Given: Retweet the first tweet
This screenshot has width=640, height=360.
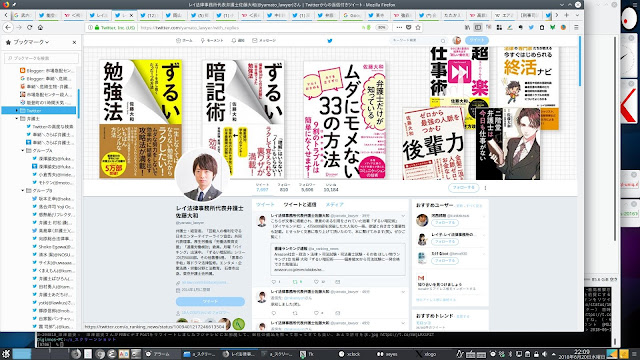Looking at the screenshot, I should 295,282.
